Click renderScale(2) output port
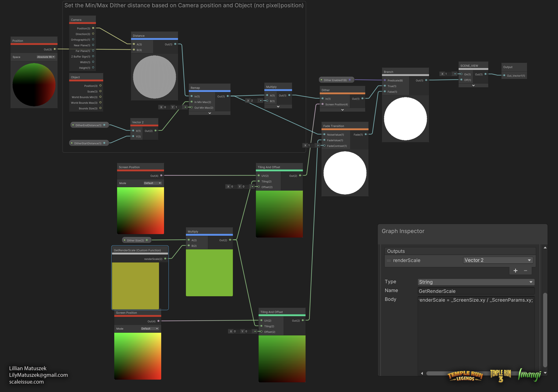Viewport: 558px width, 392px height. (165, 259)
